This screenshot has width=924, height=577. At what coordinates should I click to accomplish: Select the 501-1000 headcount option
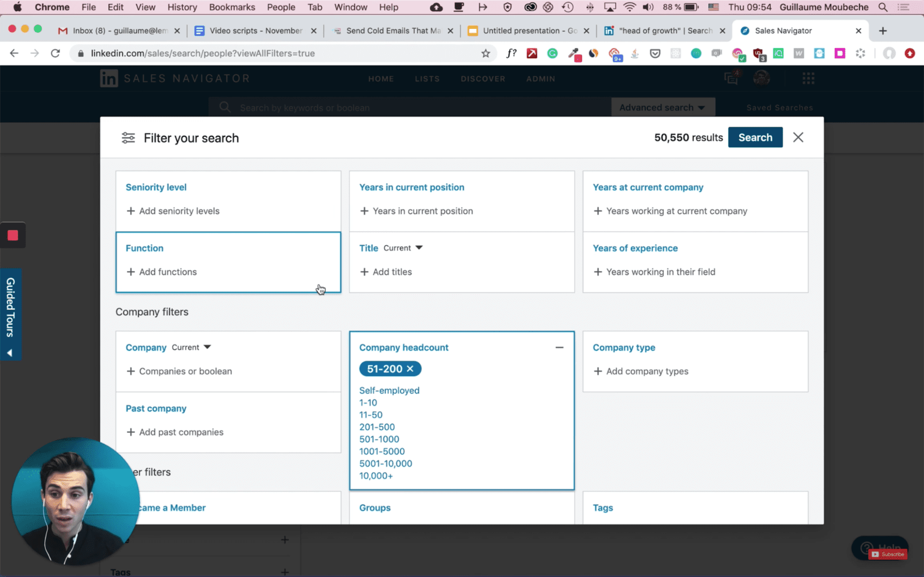tap(379, 439)
